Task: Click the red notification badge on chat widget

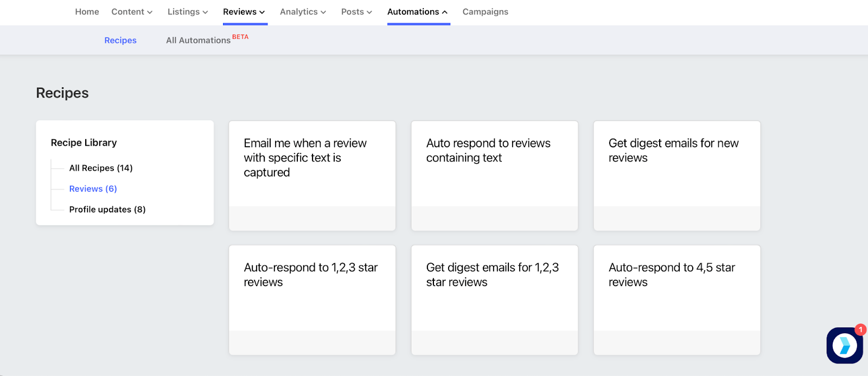Action: (860, 329)
